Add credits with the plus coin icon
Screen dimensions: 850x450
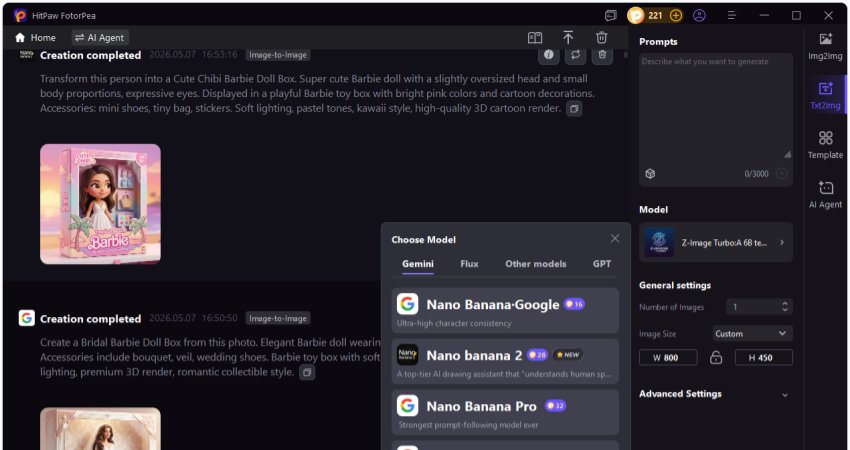[x=675, y=16]
